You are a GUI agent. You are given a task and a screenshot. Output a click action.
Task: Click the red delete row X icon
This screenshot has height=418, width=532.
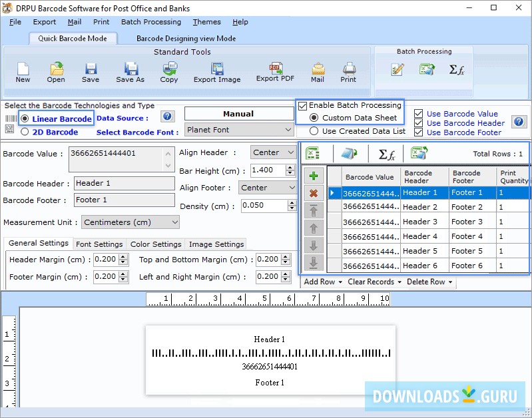[x=314, y=193]
